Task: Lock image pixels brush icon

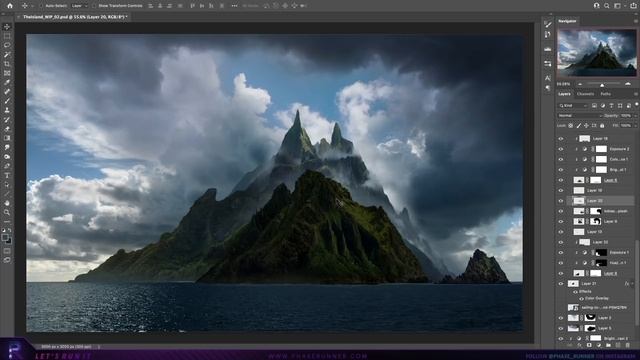Action: (579, 126)
